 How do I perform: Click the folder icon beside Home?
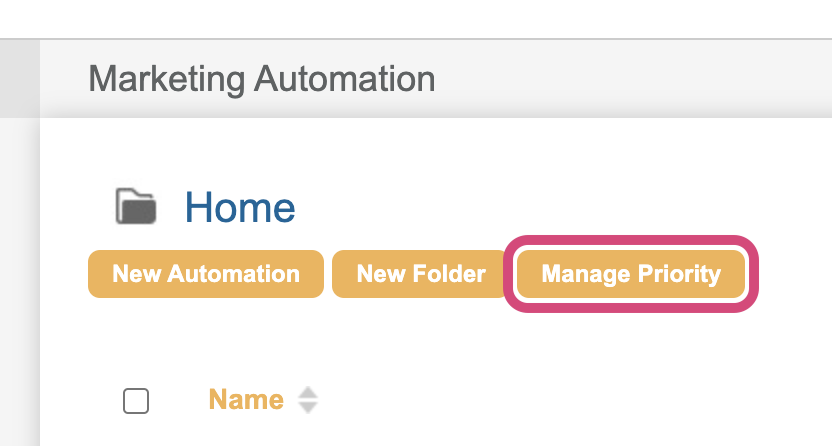point(137,207)
